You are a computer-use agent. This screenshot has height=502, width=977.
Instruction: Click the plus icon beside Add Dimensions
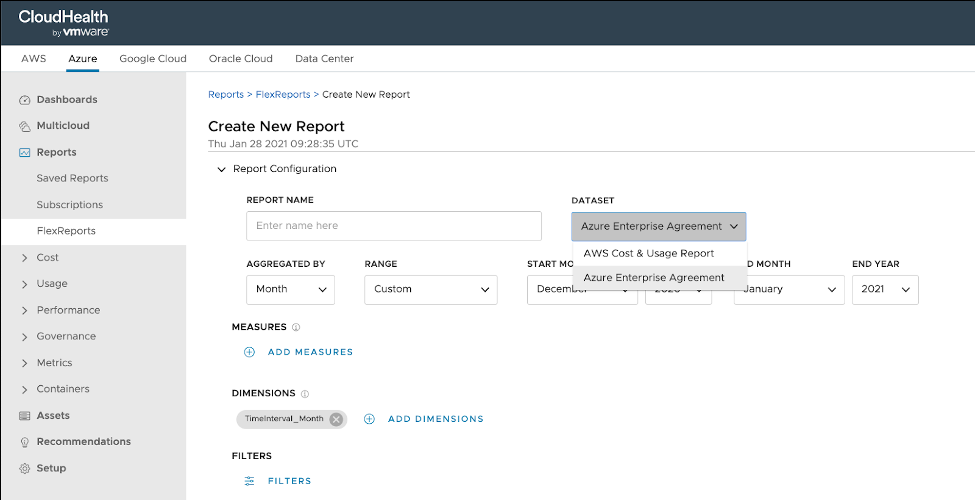pos(369,419)
